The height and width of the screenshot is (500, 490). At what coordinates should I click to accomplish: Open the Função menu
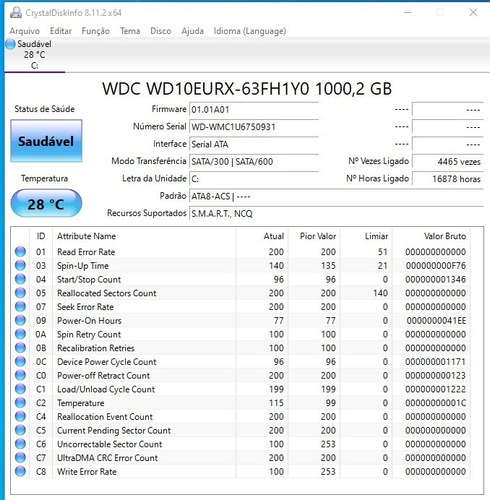coord(96,31)
